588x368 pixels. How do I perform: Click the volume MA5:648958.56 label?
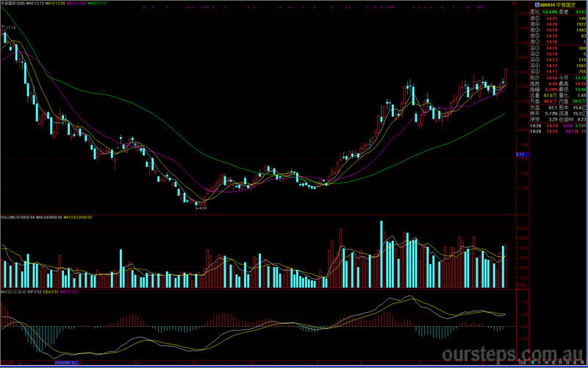coord(49,217)
